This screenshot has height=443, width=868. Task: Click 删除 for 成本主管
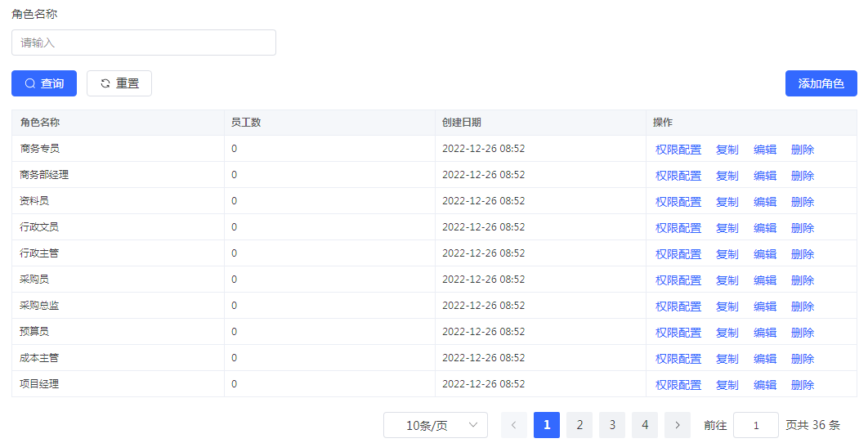tap(803, 359)
